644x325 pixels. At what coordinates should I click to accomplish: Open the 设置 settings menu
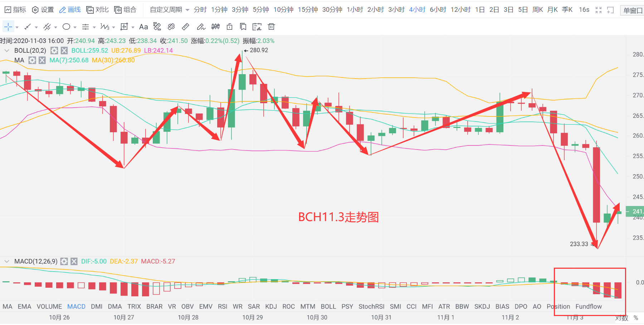click(x=43, y=10)
